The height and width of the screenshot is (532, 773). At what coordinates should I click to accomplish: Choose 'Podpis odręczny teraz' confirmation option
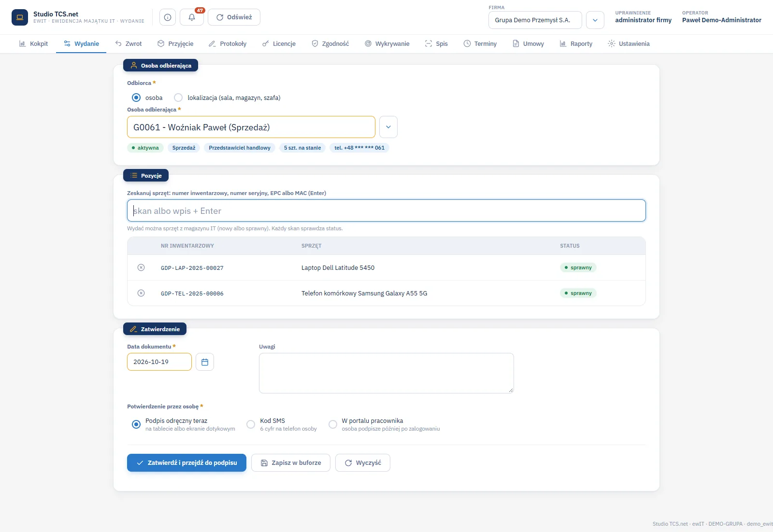tap(136, 424)
